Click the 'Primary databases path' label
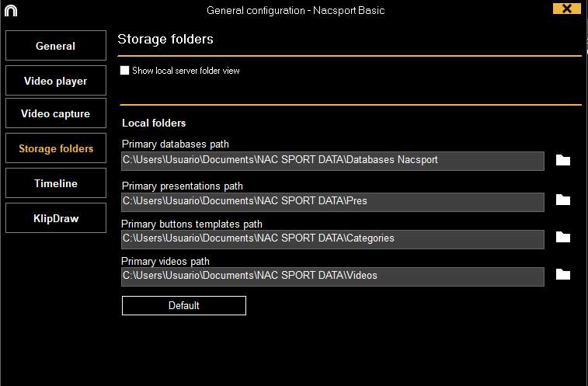The width and height of the screenshot is (588, 386). (175, 144)
